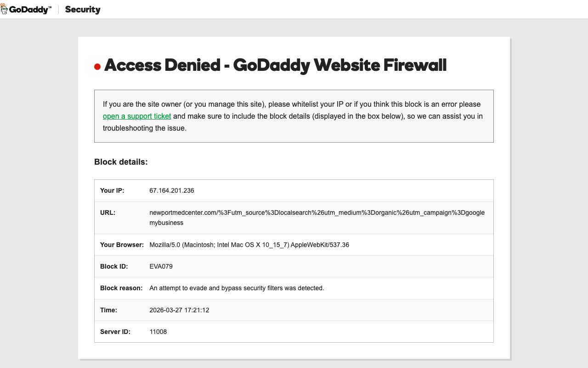Click the Block ID value EVA079
The image size is (588, 368).
[x=161, y=266]
